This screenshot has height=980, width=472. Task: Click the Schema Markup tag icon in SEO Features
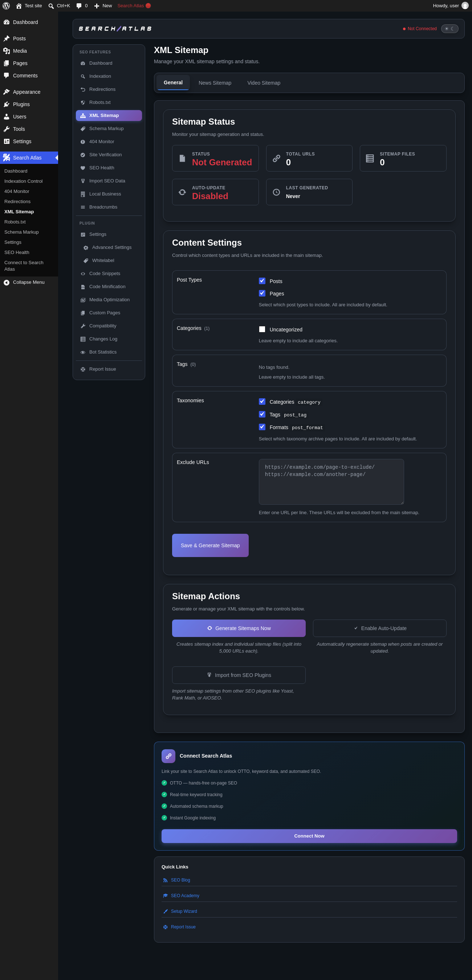83,129
